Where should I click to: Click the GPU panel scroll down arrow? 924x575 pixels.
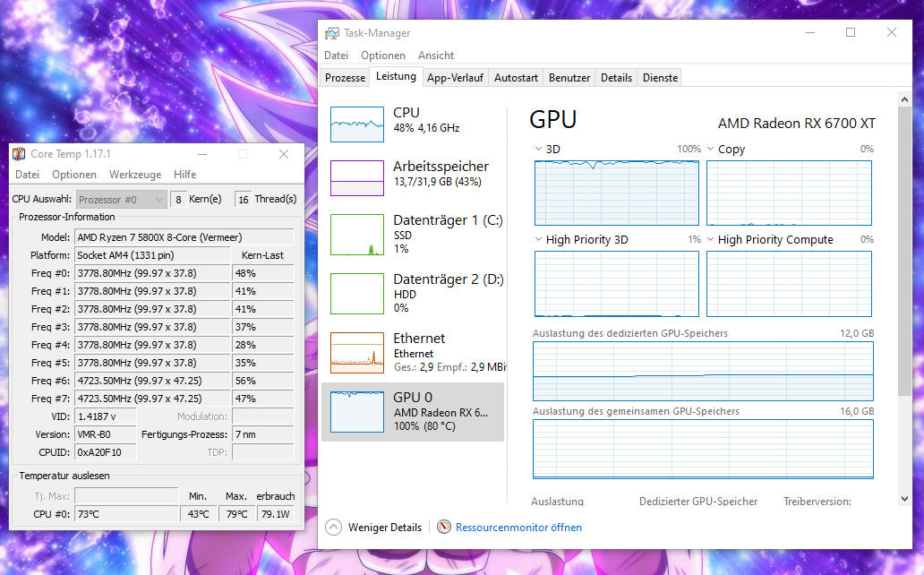[x=904, y=499]
